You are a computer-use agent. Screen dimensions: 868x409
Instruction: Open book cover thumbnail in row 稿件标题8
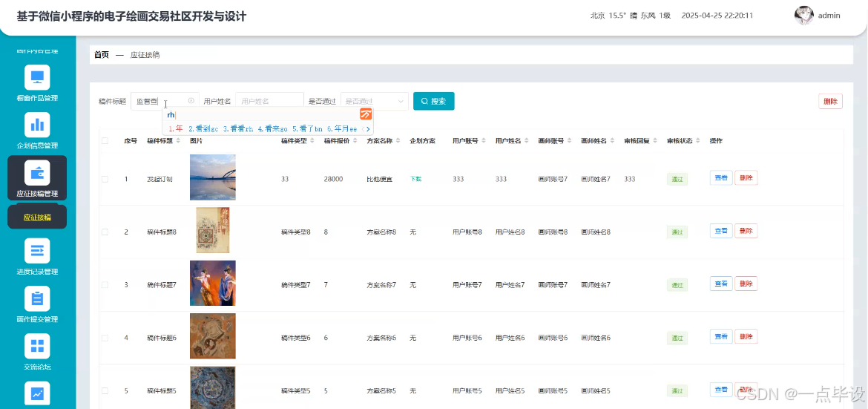click(213, 230)
